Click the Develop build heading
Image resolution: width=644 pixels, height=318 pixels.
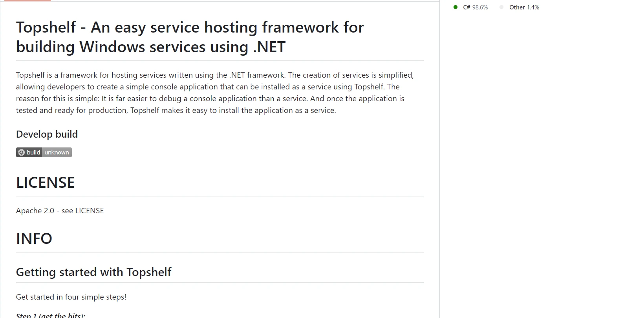47,134
